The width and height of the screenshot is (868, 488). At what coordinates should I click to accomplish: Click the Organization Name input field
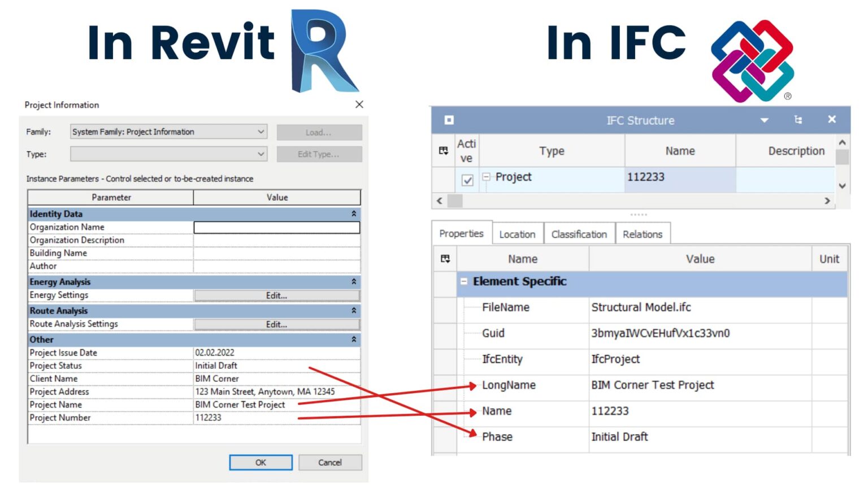pyautogui.click(x=276, y=227)
